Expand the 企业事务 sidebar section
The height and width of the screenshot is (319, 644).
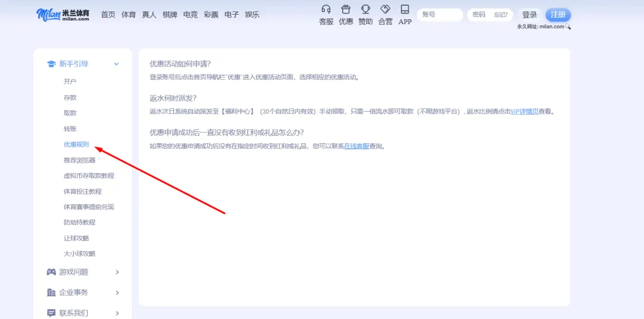(x=117, y=292)
